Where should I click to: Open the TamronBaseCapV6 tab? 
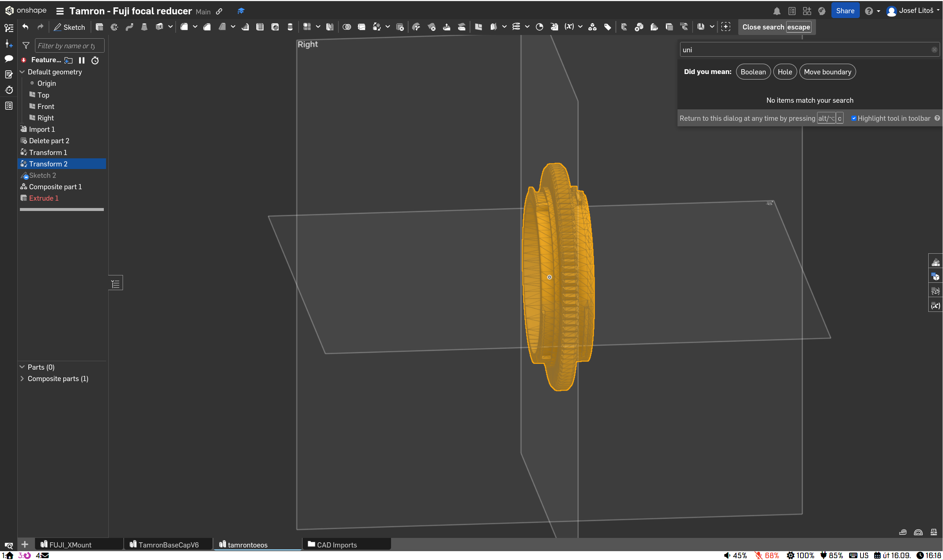168,545
